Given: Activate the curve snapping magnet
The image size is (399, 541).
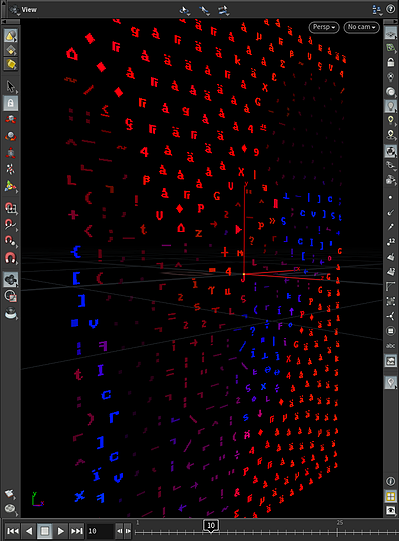Looking at the screenshot, I should point(11,224).
